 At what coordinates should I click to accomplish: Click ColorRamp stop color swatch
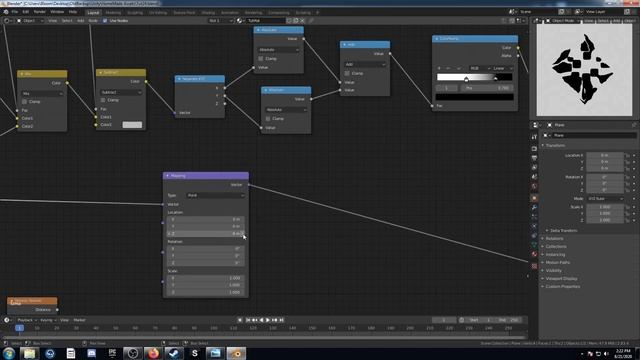(x=474, y=97)
